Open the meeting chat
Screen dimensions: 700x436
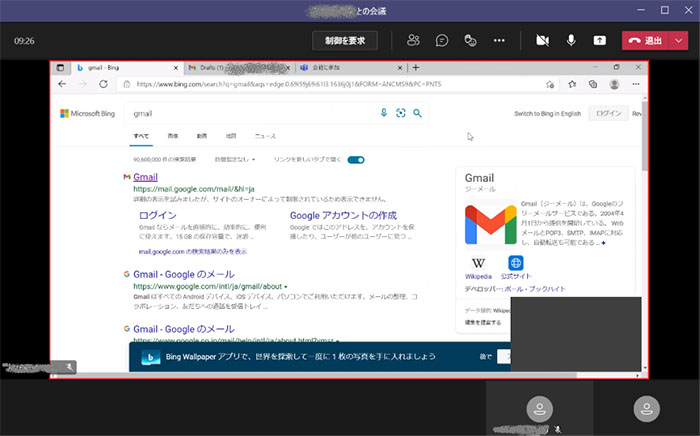441,41
